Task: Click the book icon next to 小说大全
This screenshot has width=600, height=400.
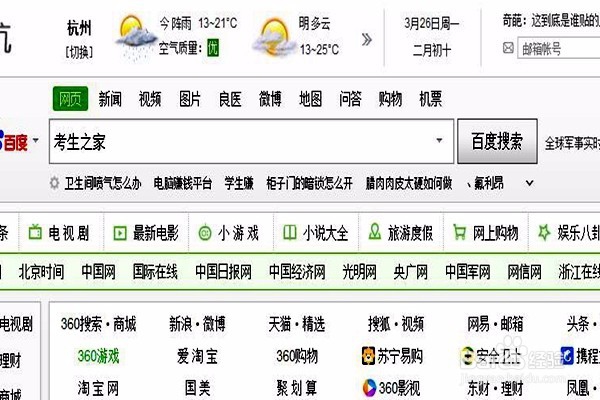Action: 290,232
